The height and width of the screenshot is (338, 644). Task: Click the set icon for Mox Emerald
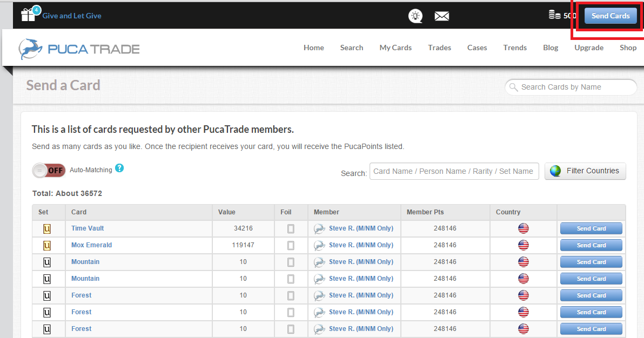47,246
